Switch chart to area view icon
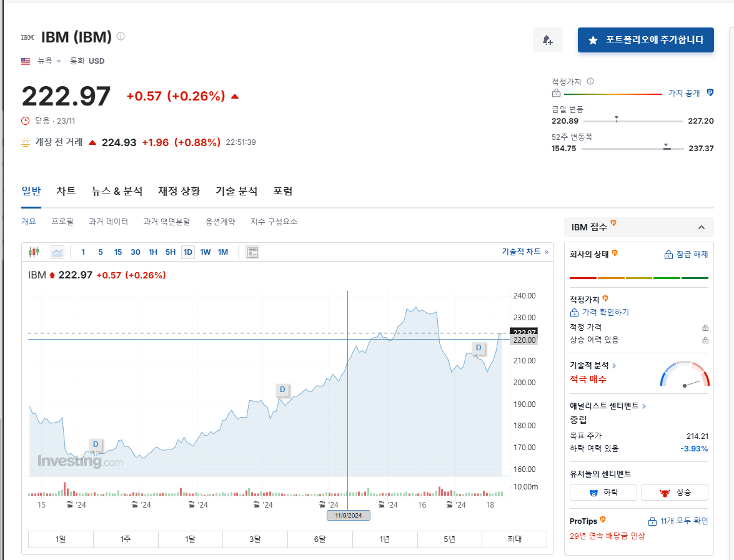Screen dimensions: 734x560 click(x=57, y=252)
